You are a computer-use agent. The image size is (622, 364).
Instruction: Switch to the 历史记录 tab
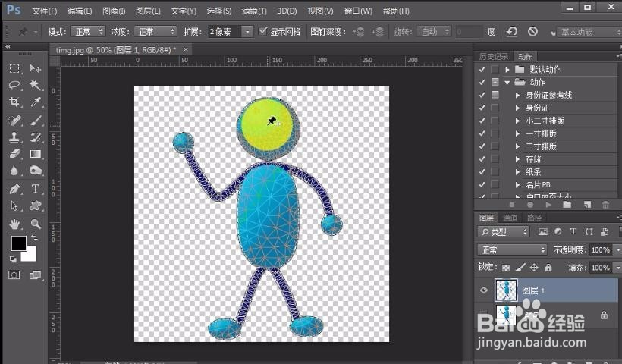pyautogui.click(x=494, y=56)
